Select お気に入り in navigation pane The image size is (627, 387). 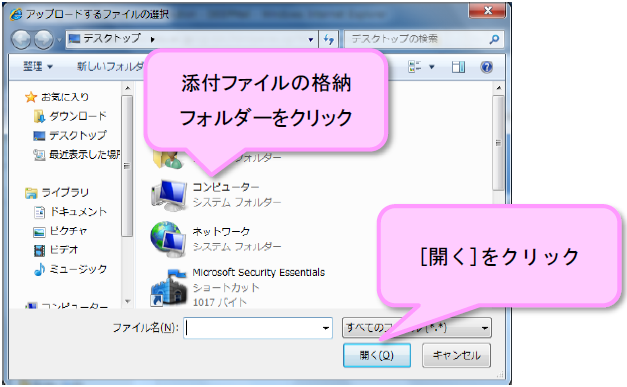[x=65, y=97]
